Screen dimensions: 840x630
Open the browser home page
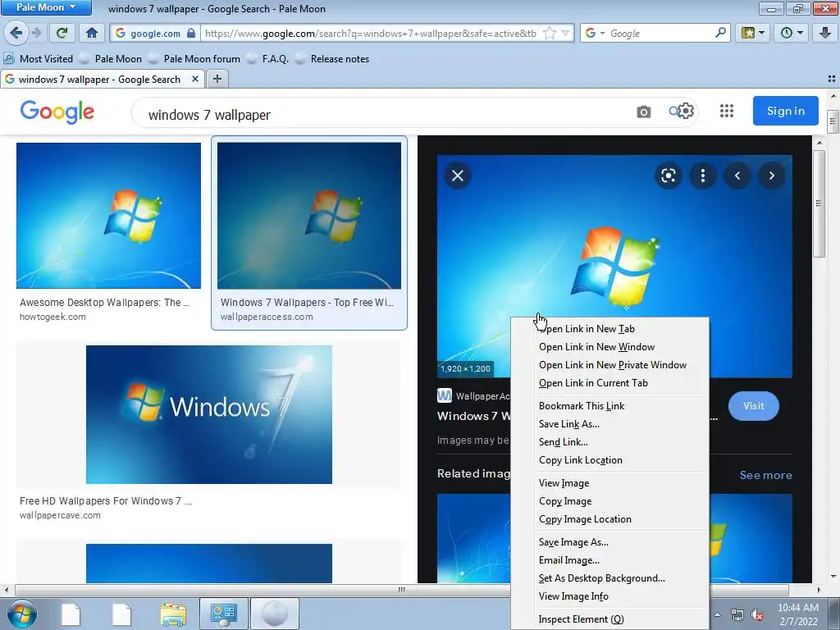[x=92, y=33]
